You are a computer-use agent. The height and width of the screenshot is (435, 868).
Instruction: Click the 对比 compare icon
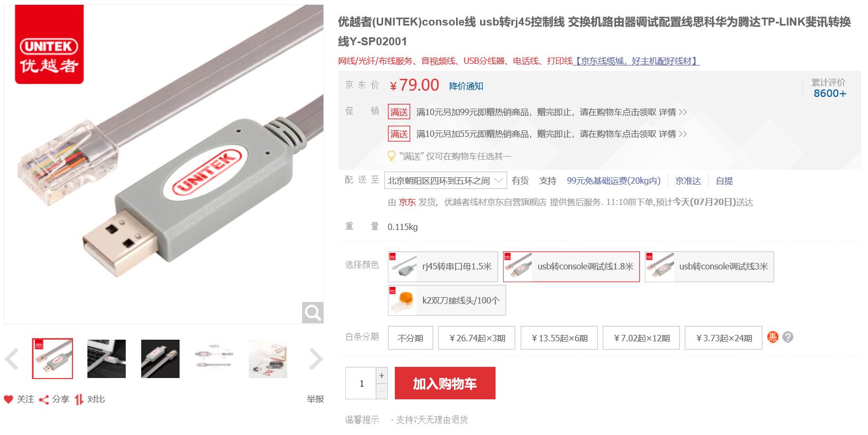pos(79,399)
